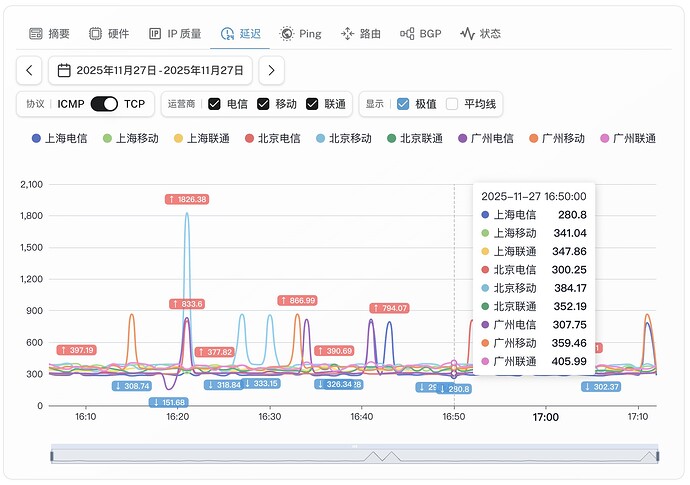
Task: Go to the BGP tab
Action: [x=421, y=34]
